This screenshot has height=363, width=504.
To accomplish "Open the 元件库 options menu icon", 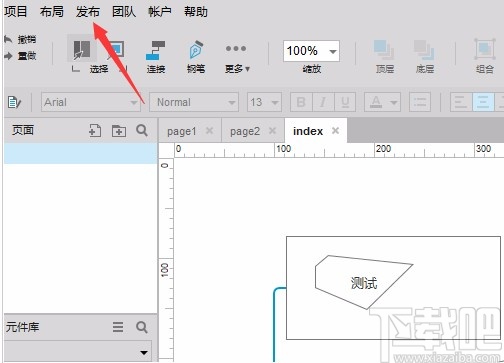I will (118, 327).
